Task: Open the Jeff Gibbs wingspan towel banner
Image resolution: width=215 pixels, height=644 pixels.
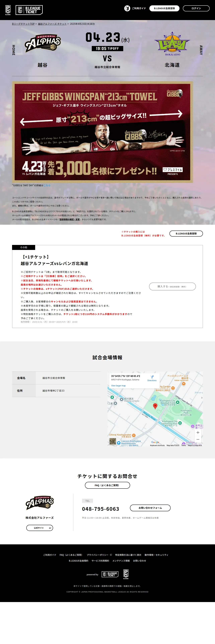Action: click(x=102, y=132)
